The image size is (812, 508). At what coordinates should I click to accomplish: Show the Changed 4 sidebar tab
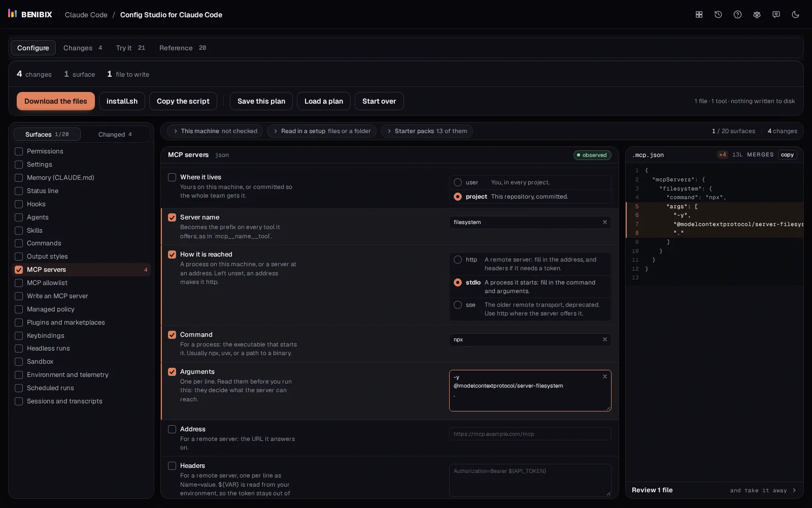(x=115, y=134)
